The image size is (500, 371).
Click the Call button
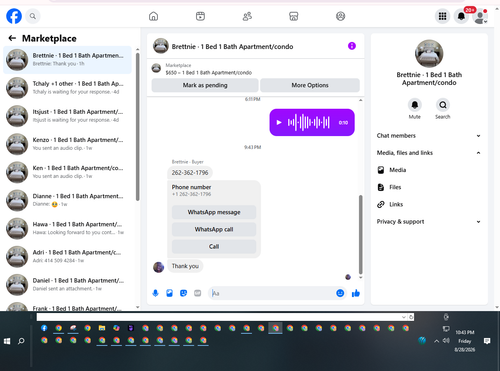[214, 247]
